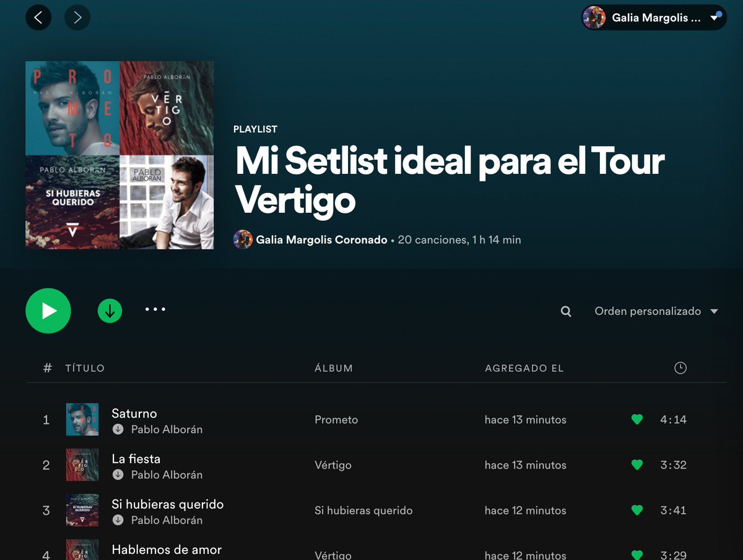
Task: Click the downloaded icon beside Saturno's artist
Action: point(118,429)
